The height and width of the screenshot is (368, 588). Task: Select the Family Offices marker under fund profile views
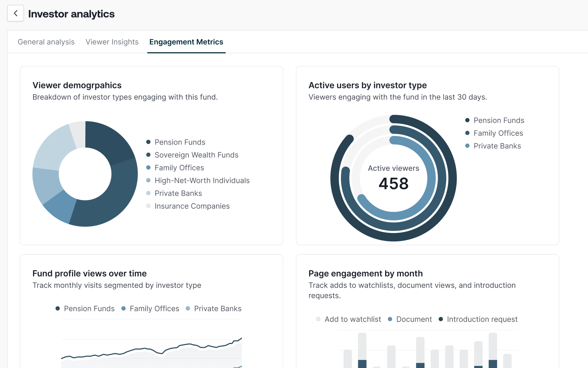[x=123, y=308]
